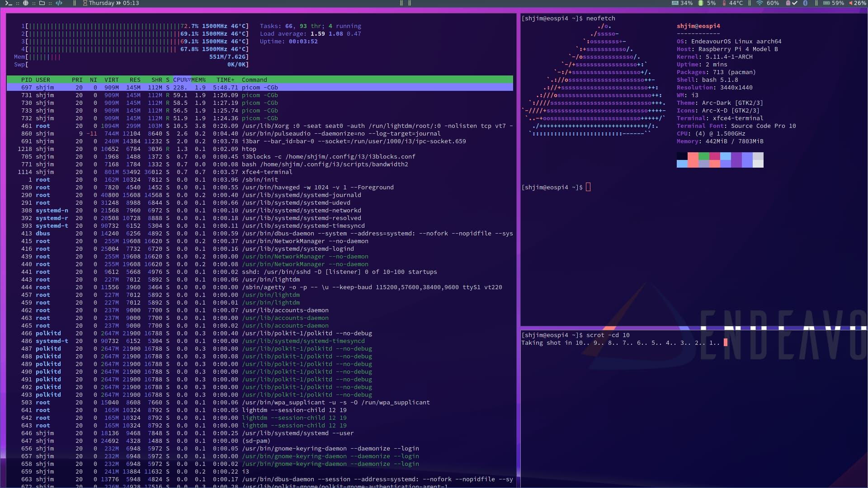
Task: Sort htop by the USER column header
Action: [x=43, y=80]
